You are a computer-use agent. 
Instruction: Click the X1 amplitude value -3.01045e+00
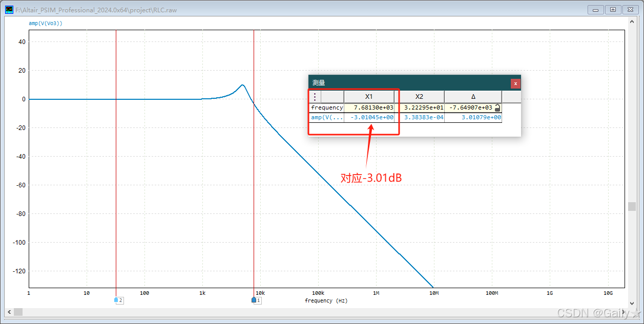coord(372,118)
